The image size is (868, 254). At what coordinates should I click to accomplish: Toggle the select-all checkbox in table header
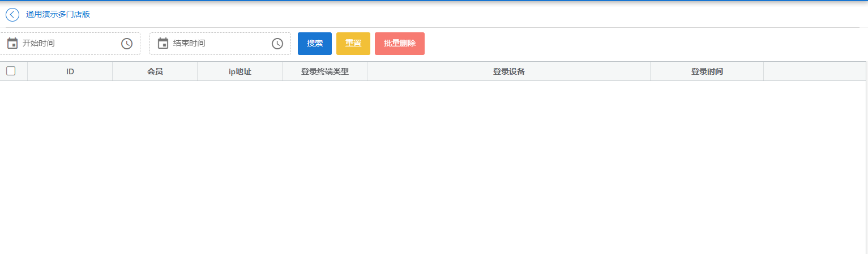coord(11,71)
